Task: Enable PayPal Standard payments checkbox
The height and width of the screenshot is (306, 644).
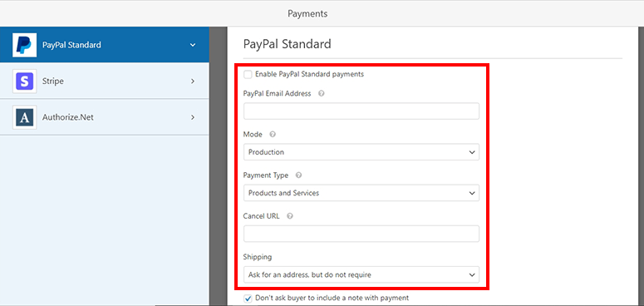Action: 248,74
